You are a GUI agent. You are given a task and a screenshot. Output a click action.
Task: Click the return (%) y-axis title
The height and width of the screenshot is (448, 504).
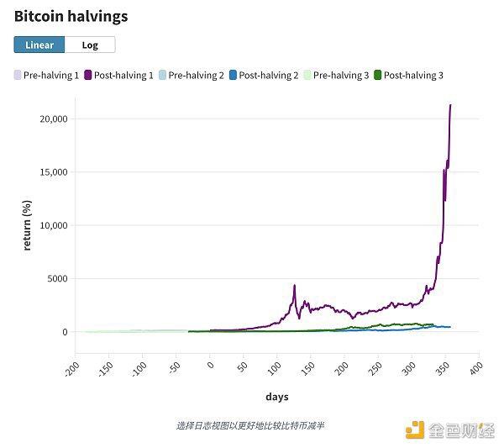[27, 225]
